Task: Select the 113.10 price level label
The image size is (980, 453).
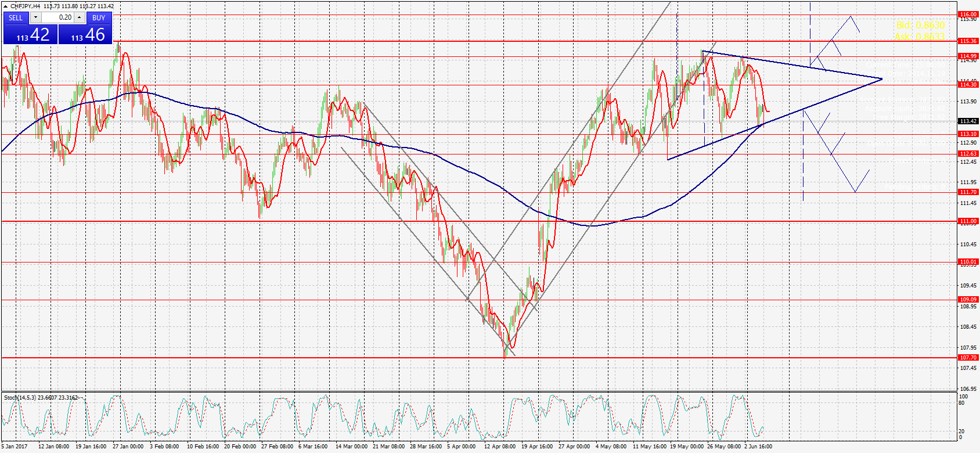Action: tap(968, 134)
